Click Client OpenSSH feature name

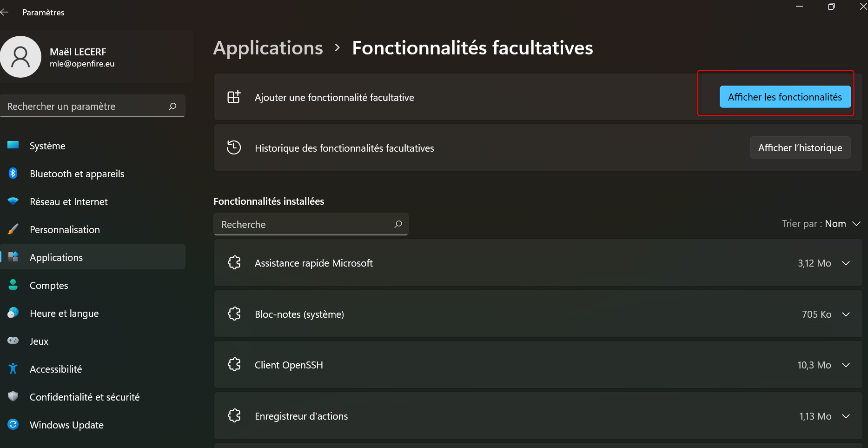tap(289, 365)
